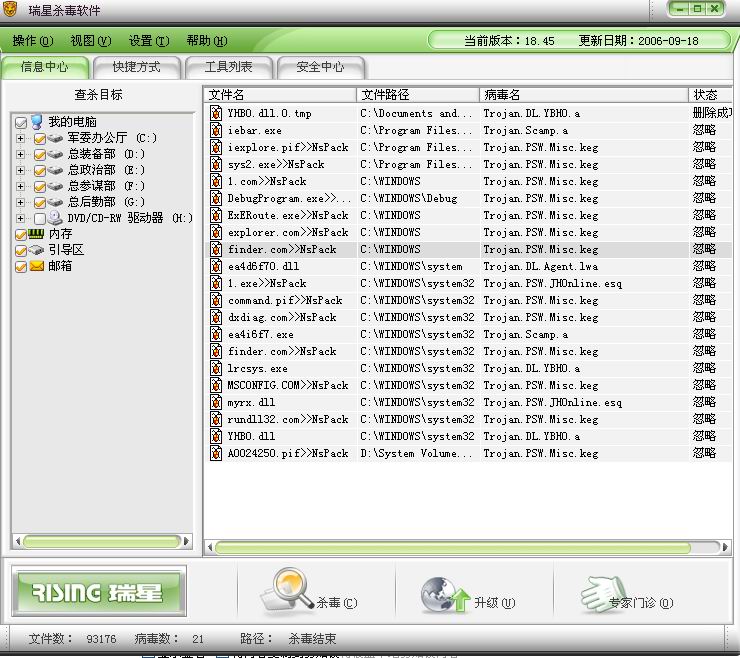Click right arrow of results horizontal scrollbar
740x658 pixels.
tap(725, 548)
